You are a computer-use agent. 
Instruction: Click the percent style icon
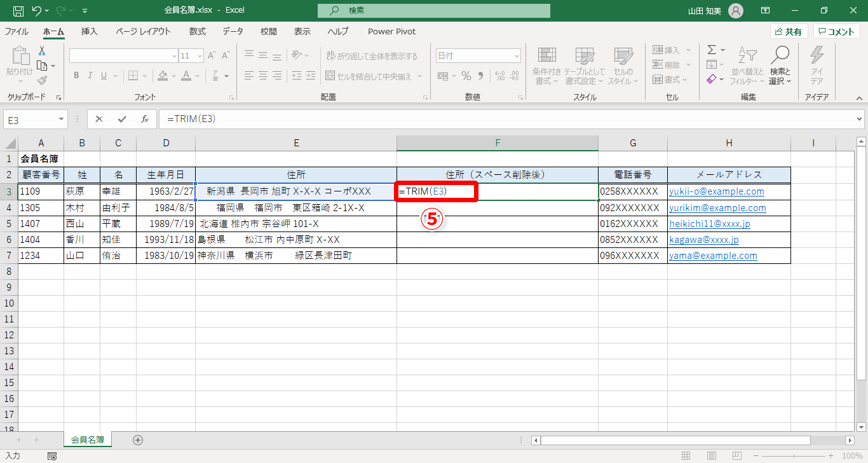pos(466,76)
